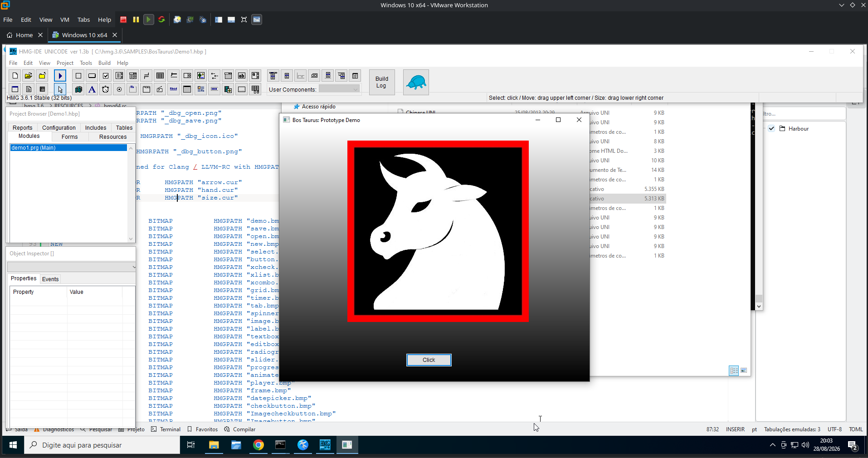Choose the CheckBox control tool icon
The image size is (868, 458).
click(x=106, y=76)
